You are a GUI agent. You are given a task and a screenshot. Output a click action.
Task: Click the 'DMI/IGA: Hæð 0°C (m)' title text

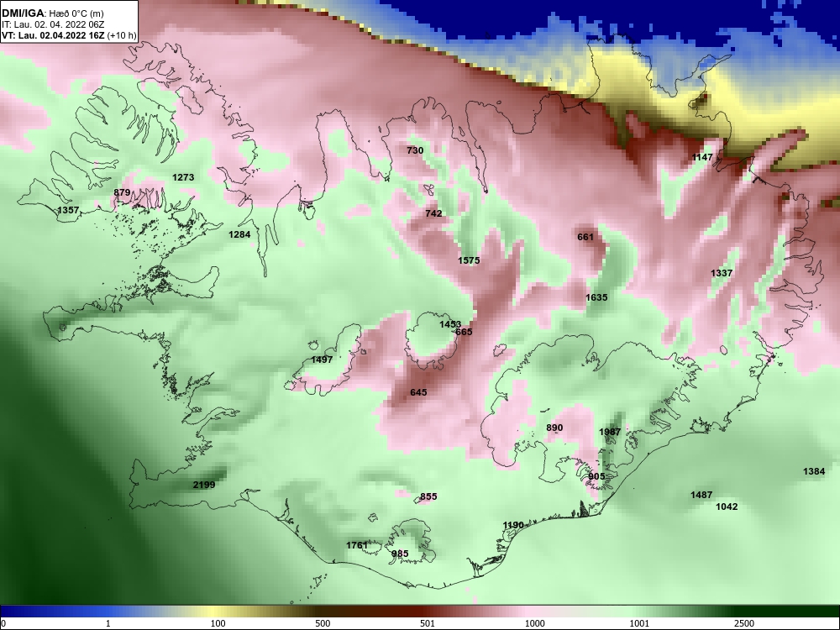pos(53,13)
